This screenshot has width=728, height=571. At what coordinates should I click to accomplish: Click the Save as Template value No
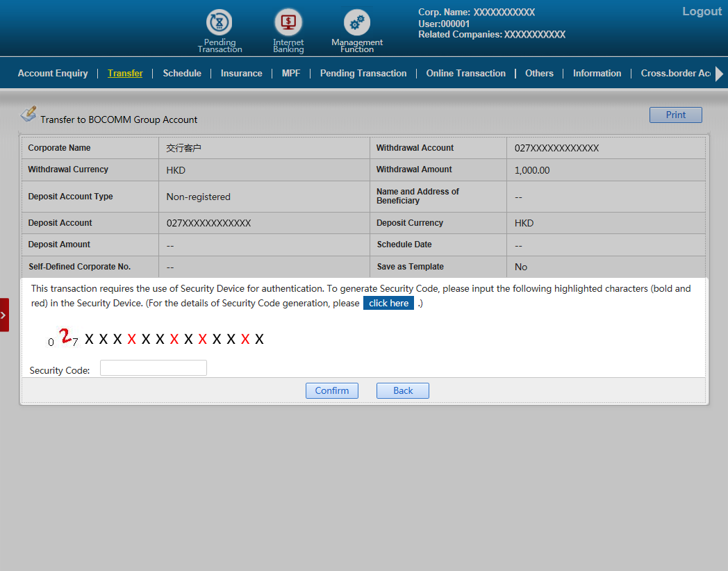520,267
